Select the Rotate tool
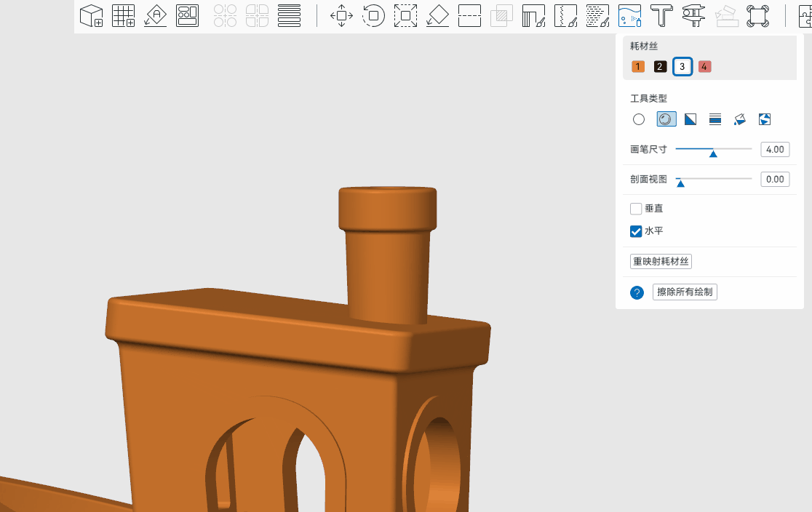Screen dimensions: 812x512 pyautogui.click(x=373, y=15)
